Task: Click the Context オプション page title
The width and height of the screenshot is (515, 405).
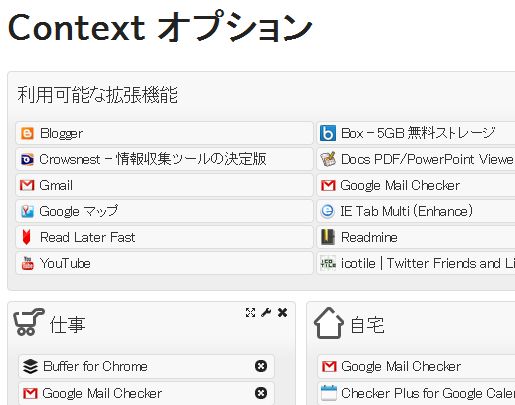Action: click(x=160, y=27)
